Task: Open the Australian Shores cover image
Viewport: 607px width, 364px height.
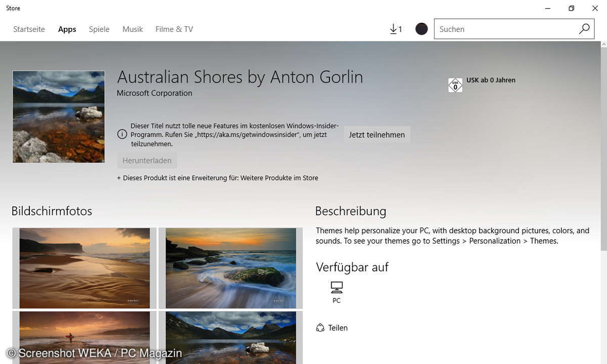Action: [x=59, y=117]
